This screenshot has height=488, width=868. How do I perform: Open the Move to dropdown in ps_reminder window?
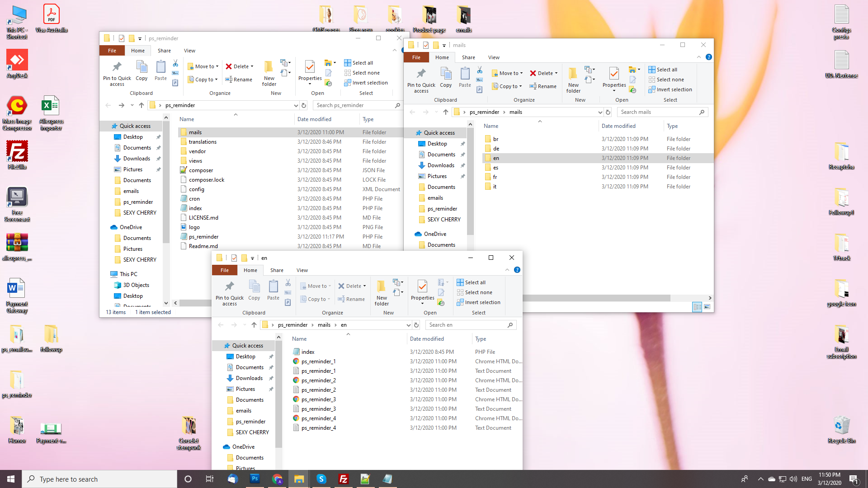(203, 66)
